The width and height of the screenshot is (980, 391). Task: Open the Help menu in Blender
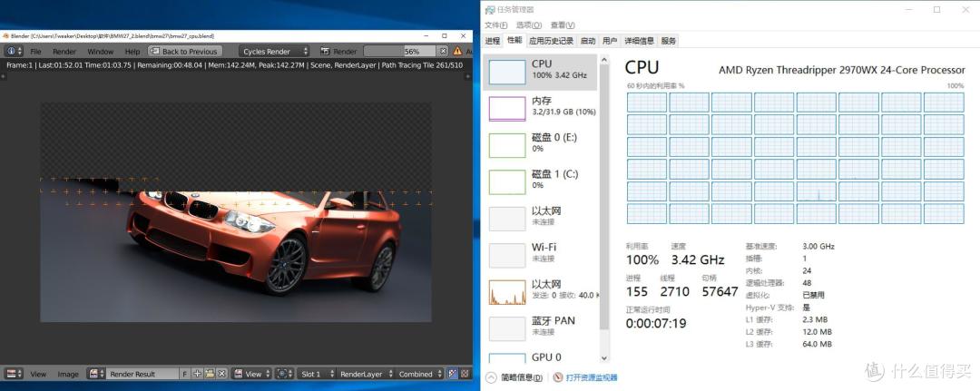click(x=132, y=51)
